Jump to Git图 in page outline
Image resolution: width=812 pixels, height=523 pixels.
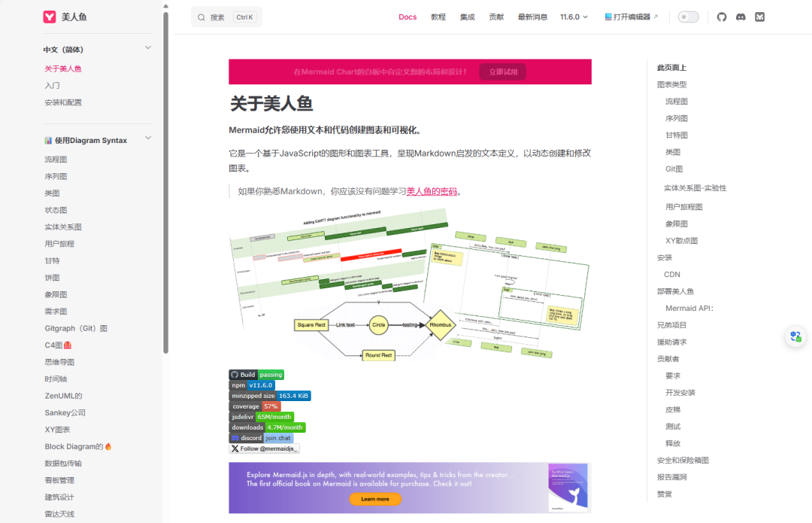click(674, 169)
